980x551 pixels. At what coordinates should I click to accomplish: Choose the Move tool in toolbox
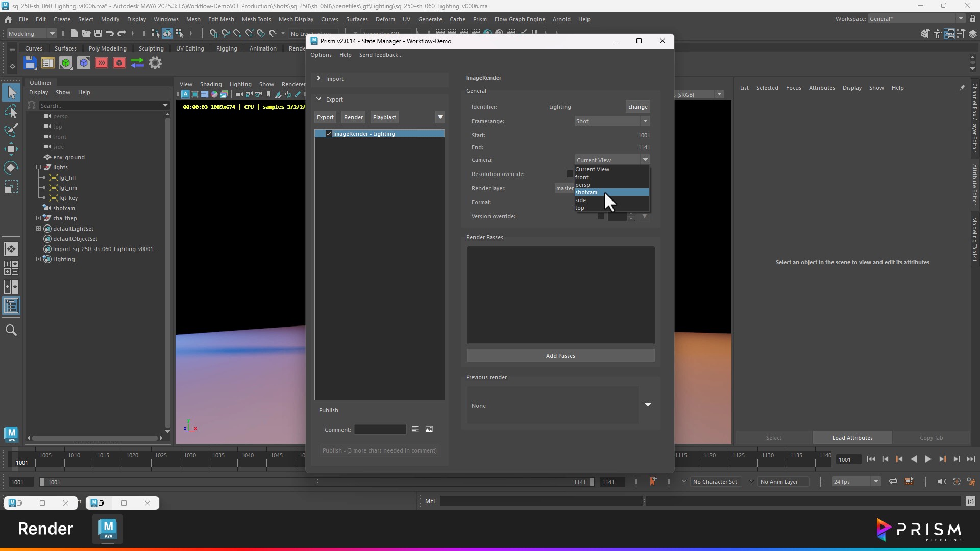pos(11,149)
